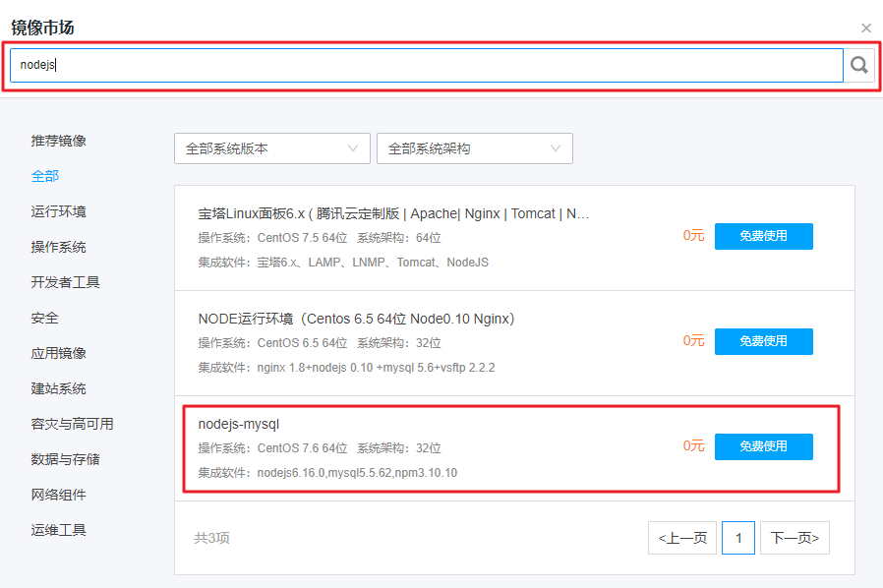Viewport: 883px width, 588px height.
Task: Go to next page 下一页
Action: tap(795, 538)
